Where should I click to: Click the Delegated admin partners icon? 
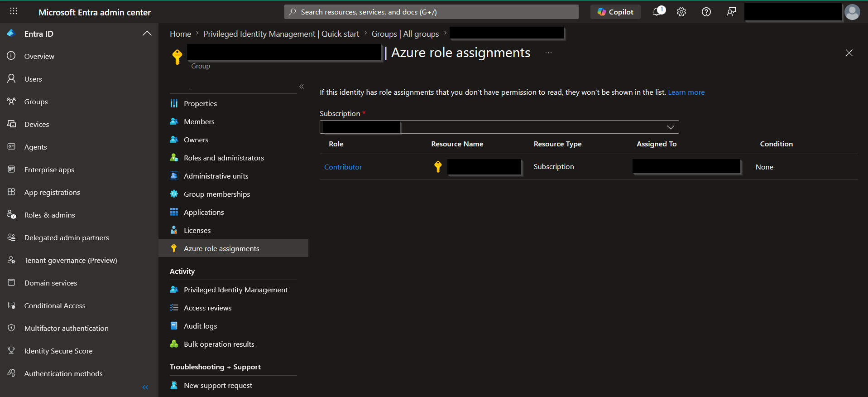tap(12, 237)
